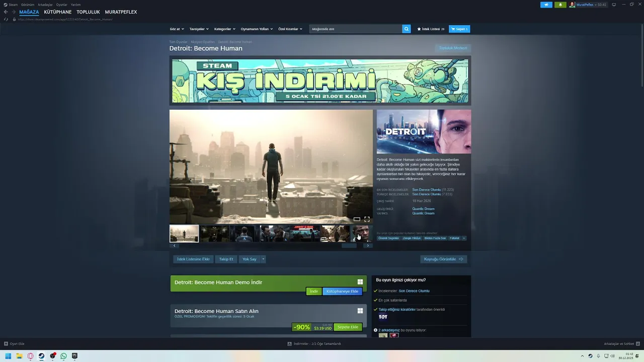The image size is (644, 362).
Task: Expand the Kategoriler dropdown
Action: coord(224,29)
